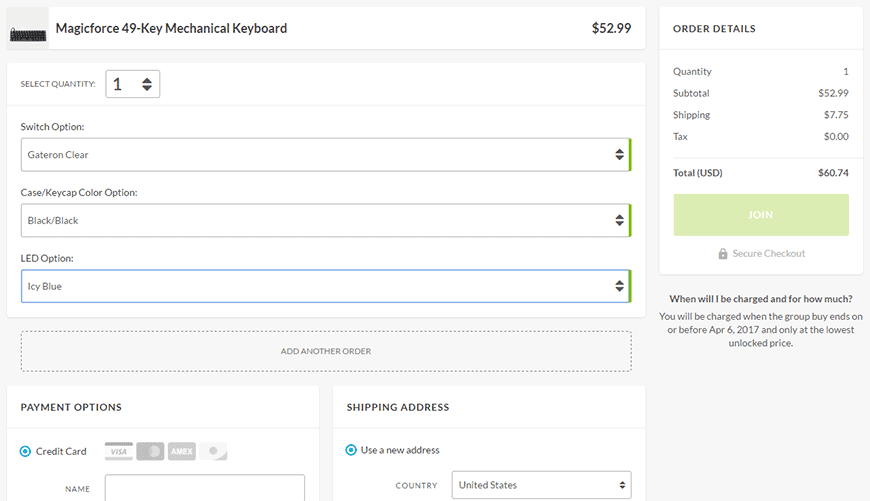870x501 pixels.
Task: Click the Quantity value 1 in Order Details
Action: [x=846, y=72]
